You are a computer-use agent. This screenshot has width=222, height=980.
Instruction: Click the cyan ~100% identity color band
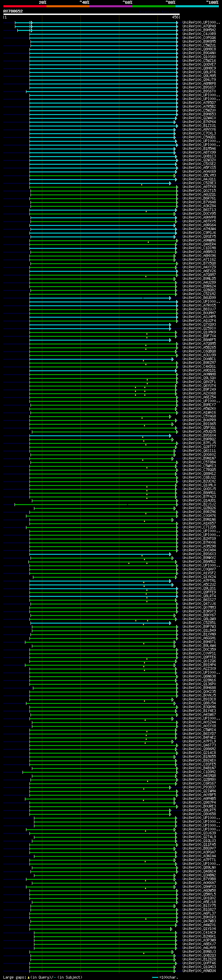coord(197,6)
